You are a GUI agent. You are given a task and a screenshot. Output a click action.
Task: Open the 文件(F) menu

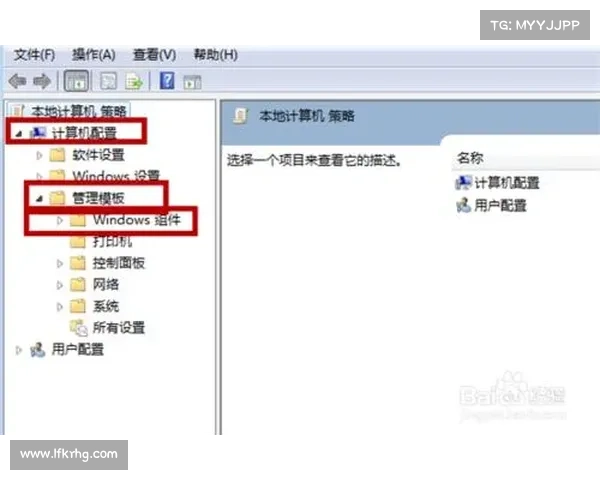(34, 55)
